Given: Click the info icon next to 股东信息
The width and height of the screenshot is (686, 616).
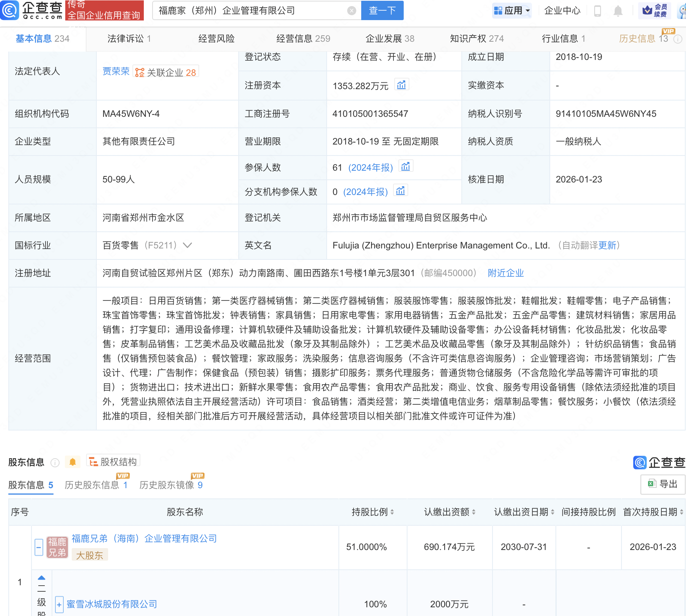Looking at the screenshot, I should pyautogui.click(x=55, y=462).
